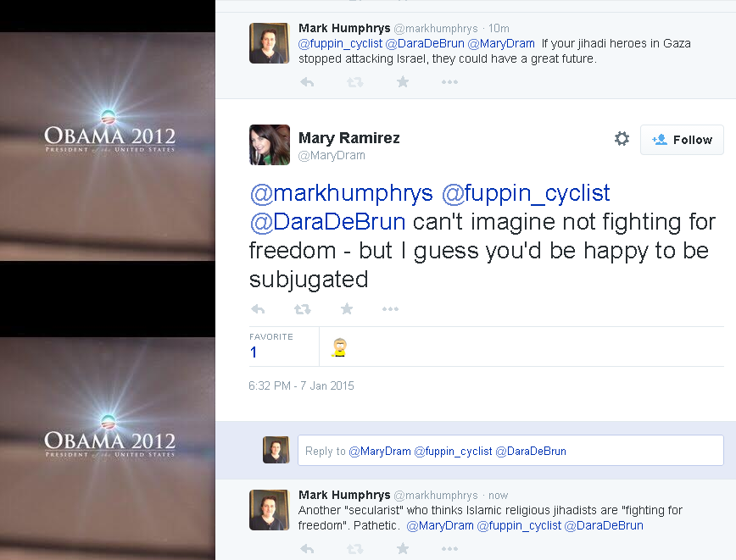Open the three-dots menu under Mary Ramirez's tweet
The height and width of the screenshot is (560, 736).
click(x=390, y=309)
